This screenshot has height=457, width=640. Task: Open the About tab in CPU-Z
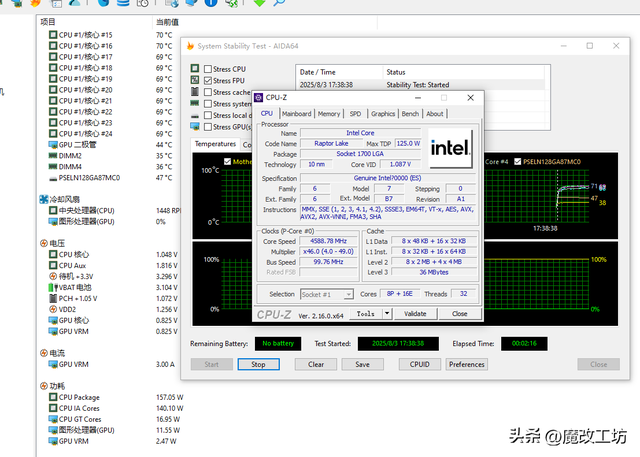coord(435,114)
